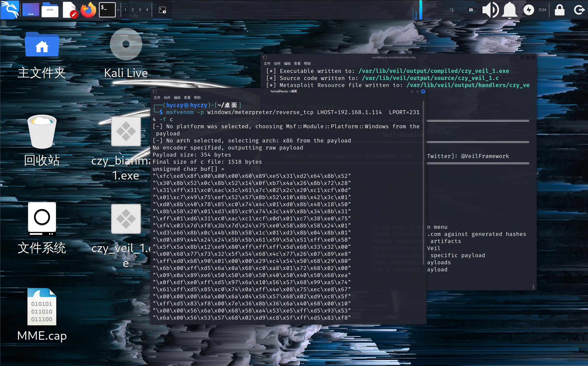Click shellcode line starting \xfc\xe8\x8f
This screenshot has width=588, height=366.
252,176
